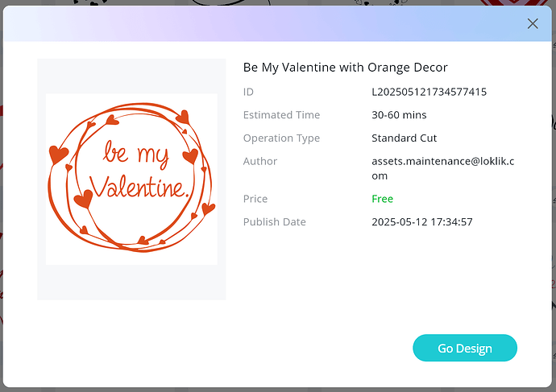The image size is (556, 392).
Task: Click the 'be my' text in the artwork
Action: [x=135, y=154]
